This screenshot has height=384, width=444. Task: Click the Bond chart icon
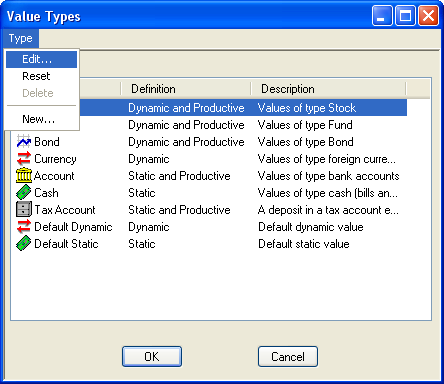(x=24, y=142)
